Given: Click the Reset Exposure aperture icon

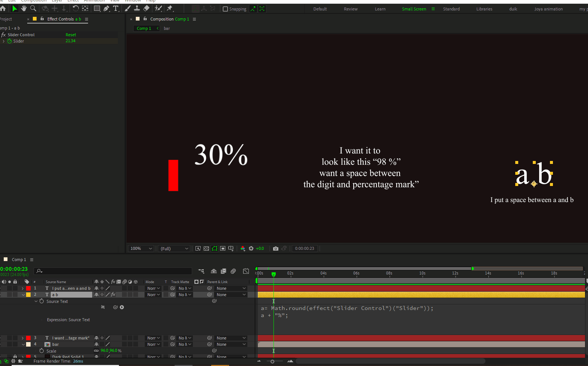Looking at the screenshot, I should (x=251, y=248).
